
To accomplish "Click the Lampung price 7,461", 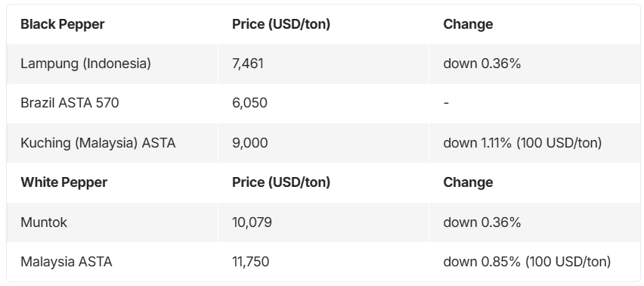I will (248, 64).
